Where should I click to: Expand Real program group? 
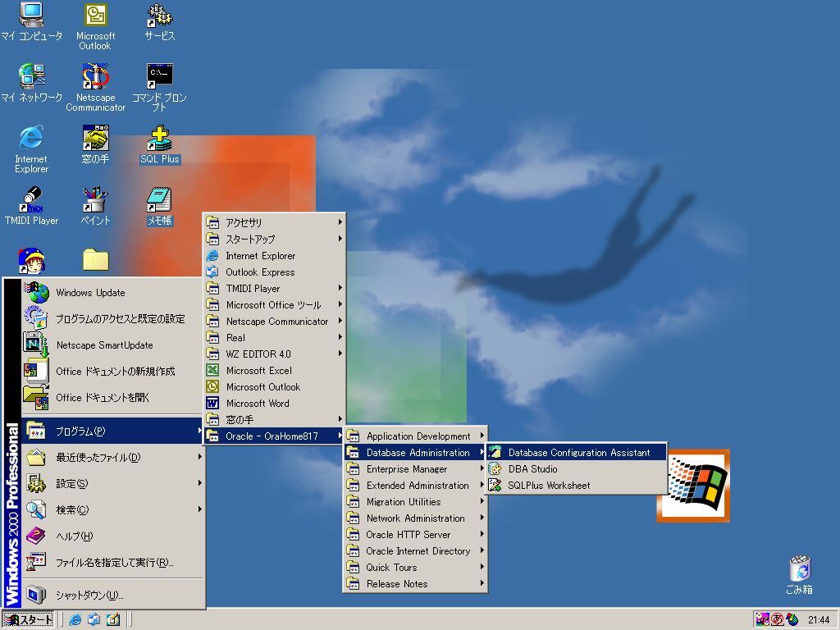click(274, 337)
